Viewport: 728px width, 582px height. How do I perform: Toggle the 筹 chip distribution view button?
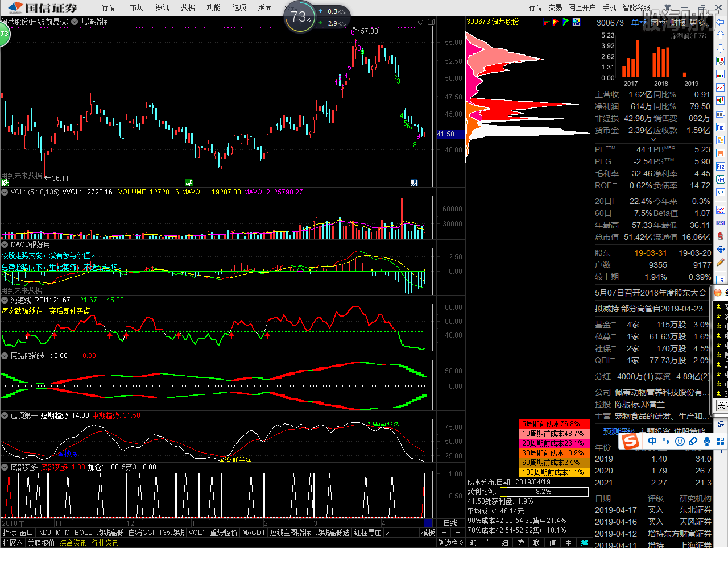(585, 543)
